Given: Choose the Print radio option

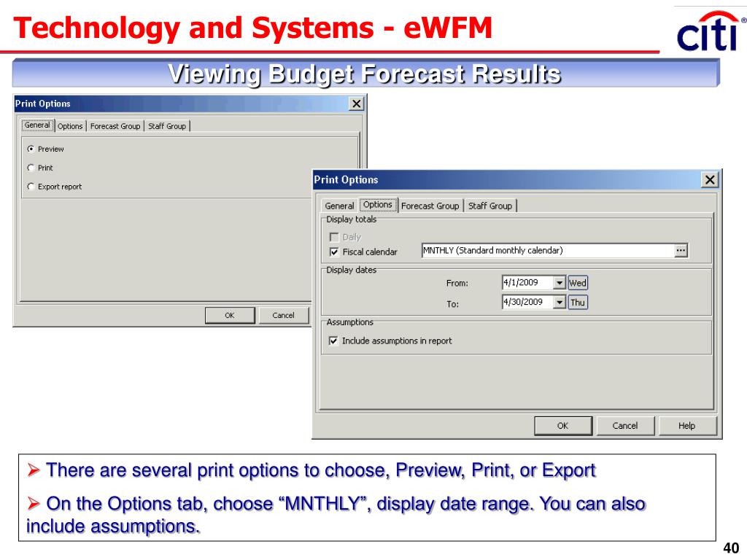Looking at the screenshot, I should pyautogui.click(x=31, y=168).
